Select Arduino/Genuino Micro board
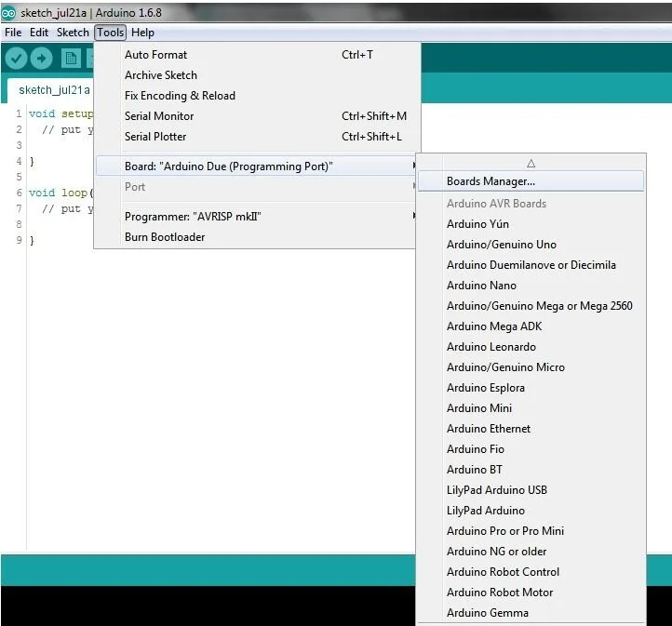Screen dimensions: 672x626 (531, 367)
